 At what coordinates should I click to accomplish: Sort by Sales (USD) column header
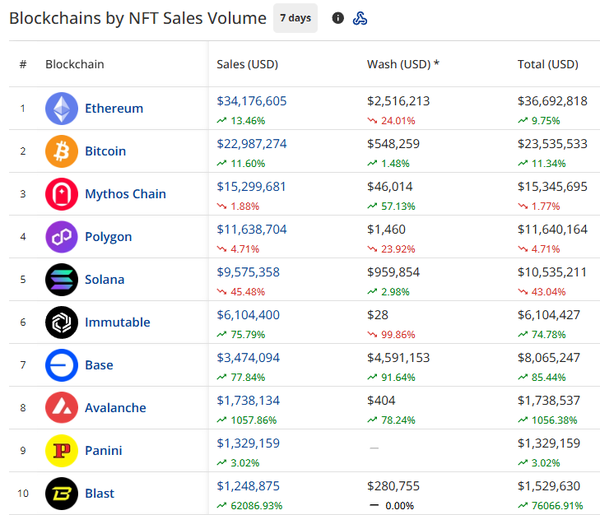247,64
